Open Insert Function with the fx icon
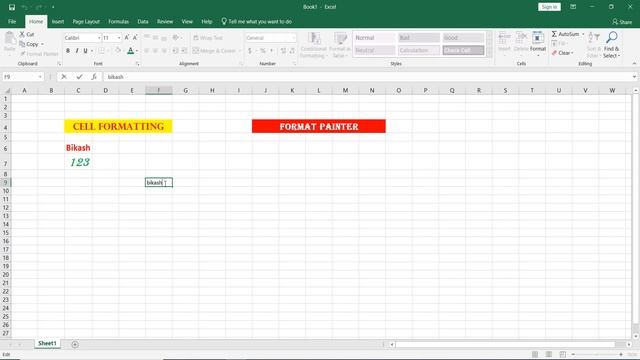640x360 pixels. coord(94,77)
